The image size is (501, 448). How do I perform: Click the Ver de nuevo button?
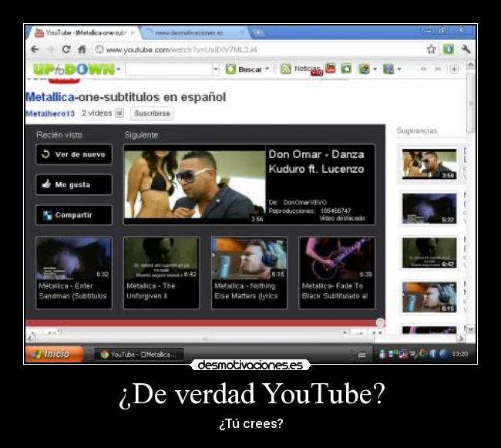click(74, 154)
